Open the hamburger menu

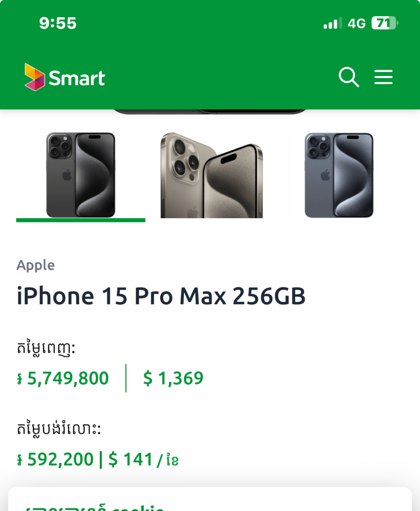pyautogui.click(x=383, y=77)
